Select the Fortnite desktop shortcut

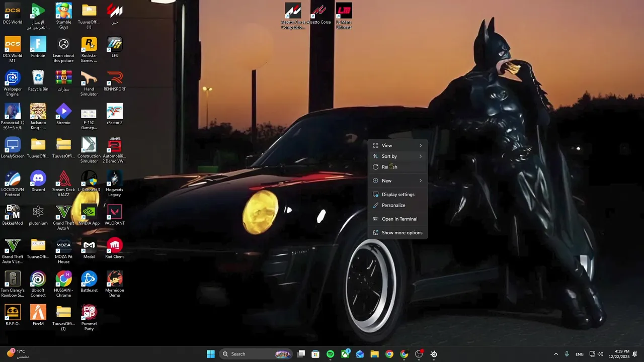[x=38, y=47]
